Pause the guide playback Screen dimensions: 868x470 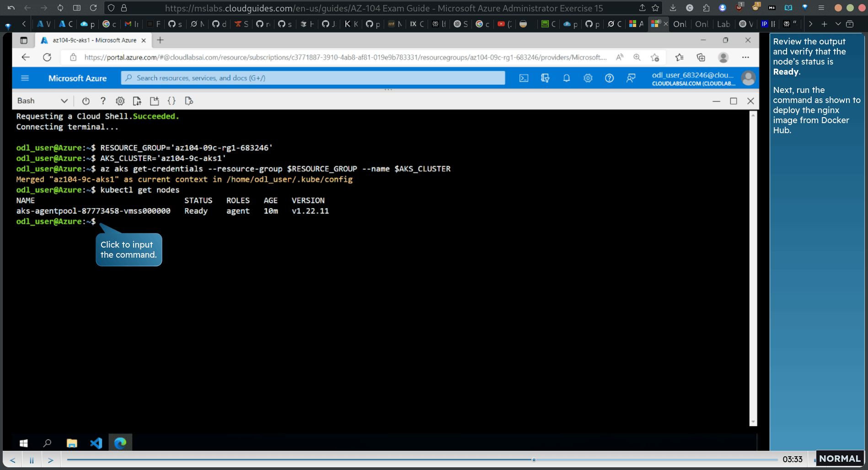click(32, 460)
